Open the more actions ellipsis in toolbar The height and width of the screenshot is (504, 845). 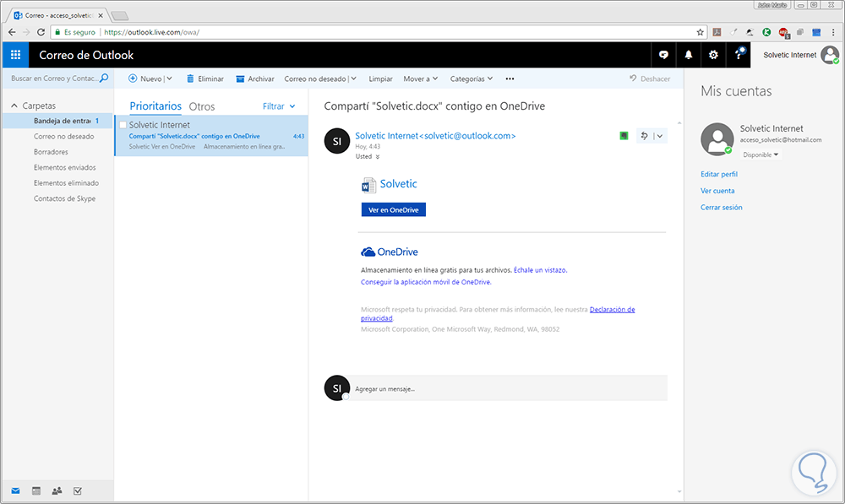510,79
